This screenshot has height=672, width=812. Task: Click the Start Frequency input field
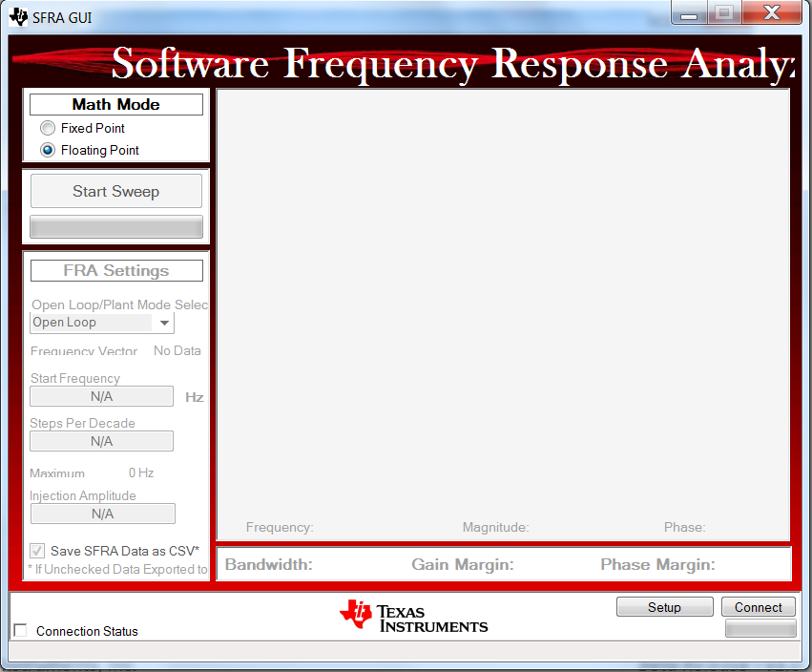(x=101, y=396)
